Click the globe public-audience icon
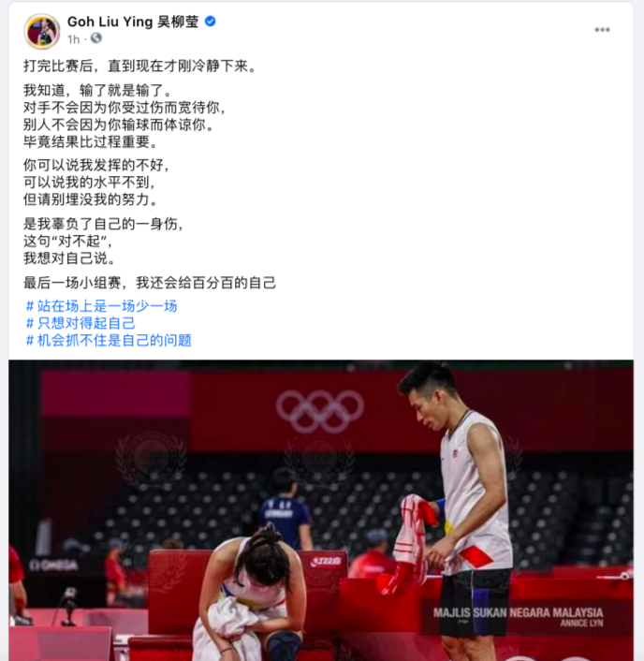644x661 pixels. coord(96,38)
